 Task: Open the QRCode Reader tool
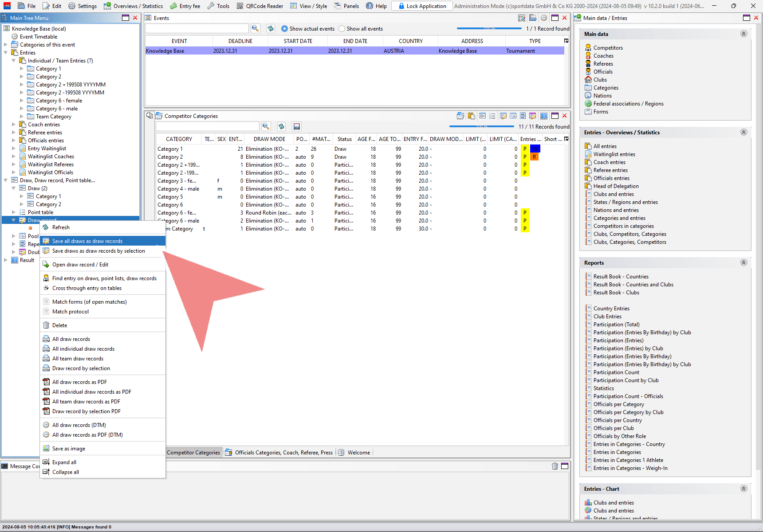pos(260,6)
